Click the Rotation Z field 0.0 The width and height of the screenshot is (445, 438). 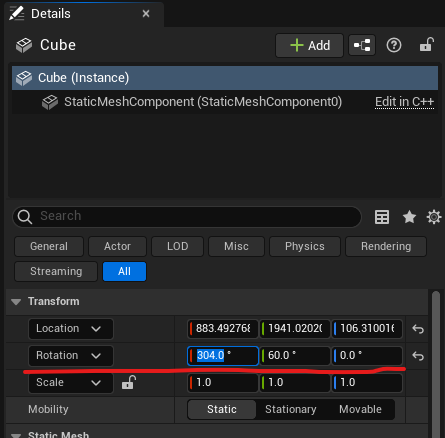pos(367,356)
